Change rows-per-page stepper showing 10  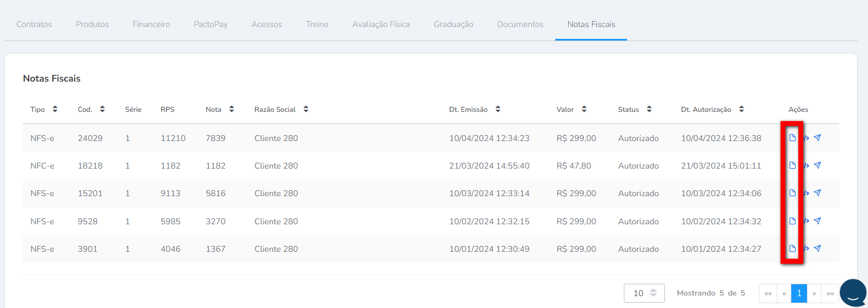tap(653, 293)
